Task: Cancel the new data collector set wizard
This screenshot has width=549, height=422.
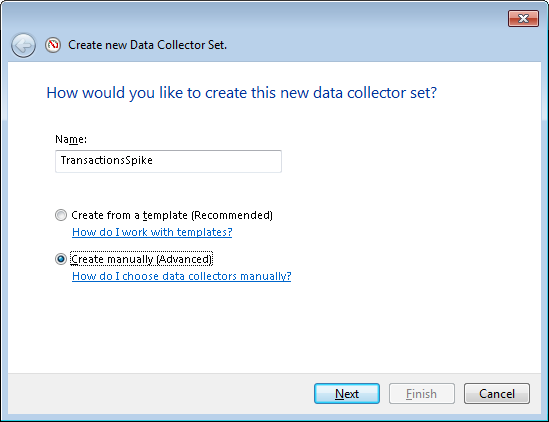Action: (x=496, y=394)
